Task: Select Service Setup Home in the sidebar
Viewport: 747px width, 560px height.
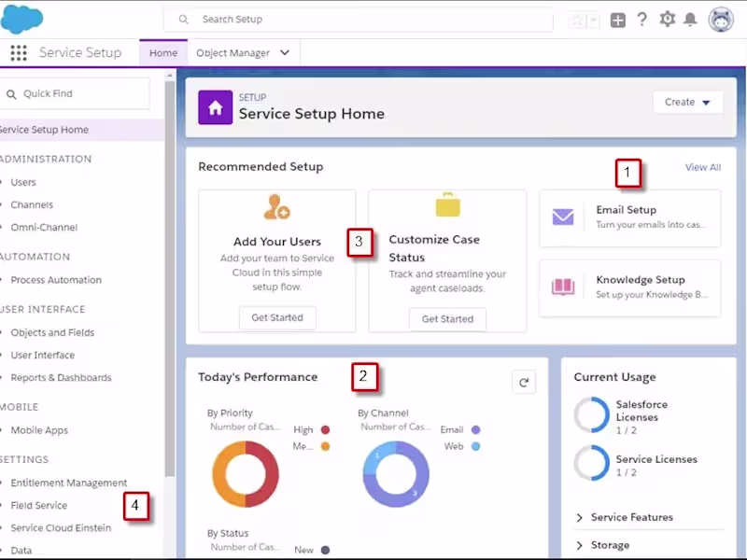Action: (x=82, y=130)
